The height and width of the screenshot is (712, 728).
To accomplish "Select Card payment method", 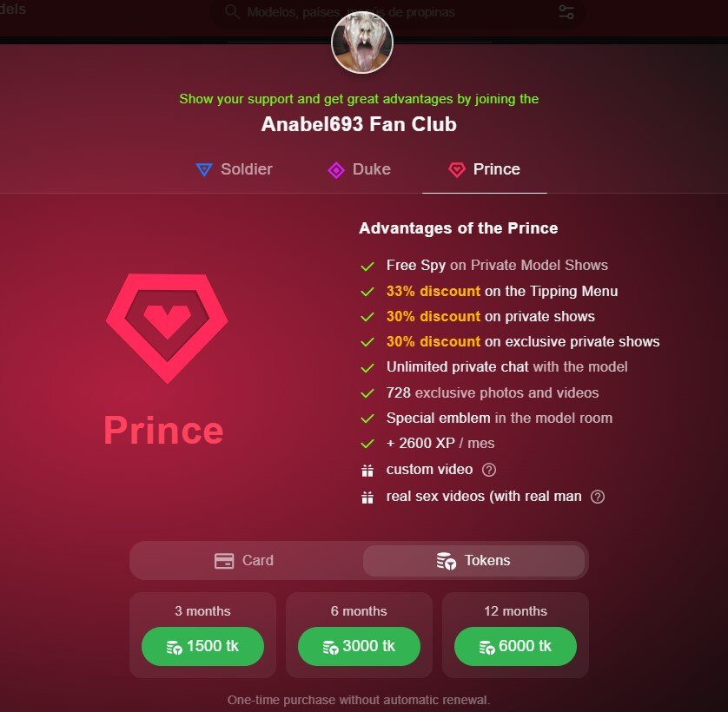I will click(x=244, y=560).
